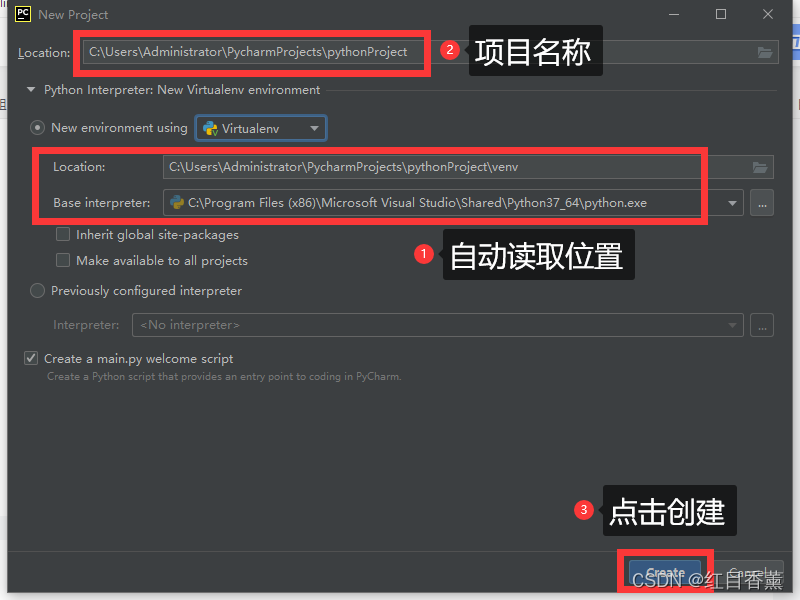Check Make available to all projects
800x600 pixels.
coord(63,260)
